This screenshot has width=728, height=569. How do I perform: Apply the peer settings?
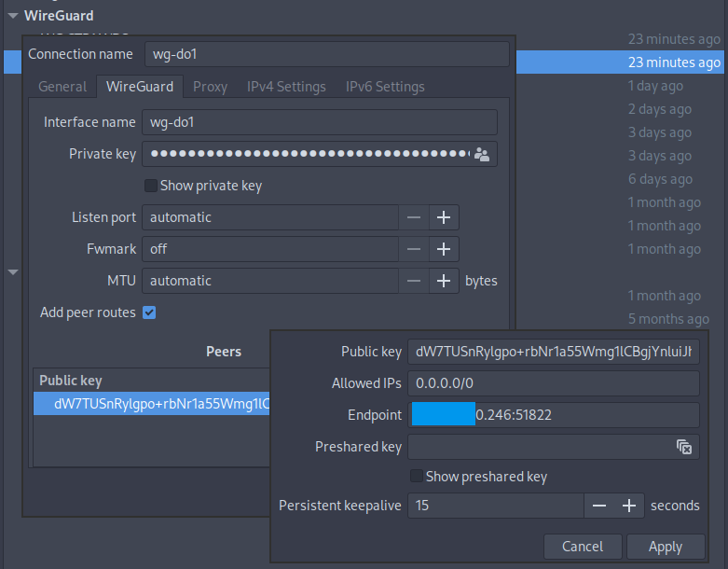[666, 547]
